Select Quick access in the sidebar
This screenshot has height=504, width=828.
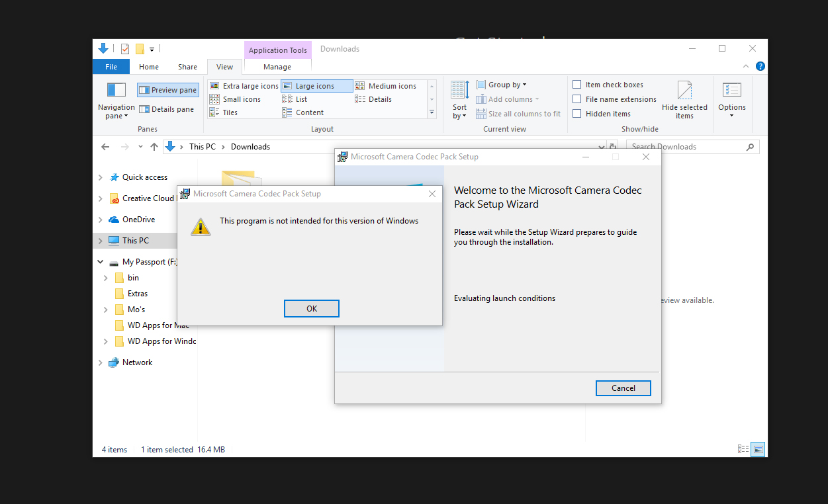[145, 177]
